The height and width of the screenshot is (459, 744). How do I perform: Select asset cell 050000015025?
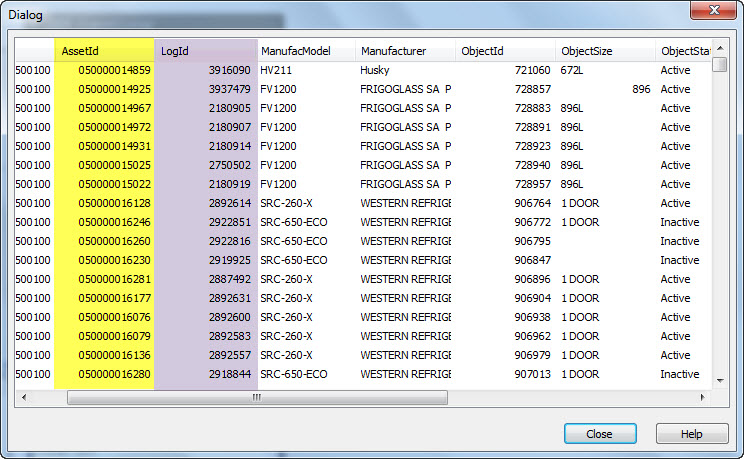pos(114,165)
